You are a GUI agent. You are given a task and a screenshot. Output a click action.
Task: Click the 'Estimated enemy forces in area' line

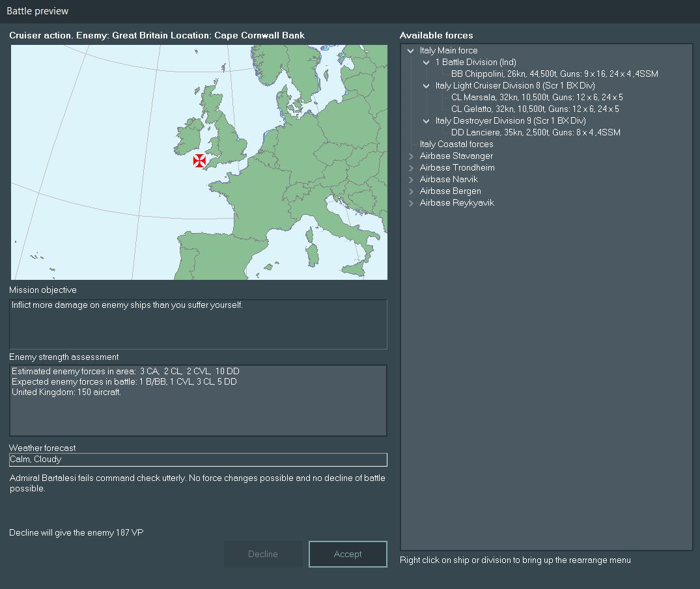pyautogui.click(x=126, y=371)
